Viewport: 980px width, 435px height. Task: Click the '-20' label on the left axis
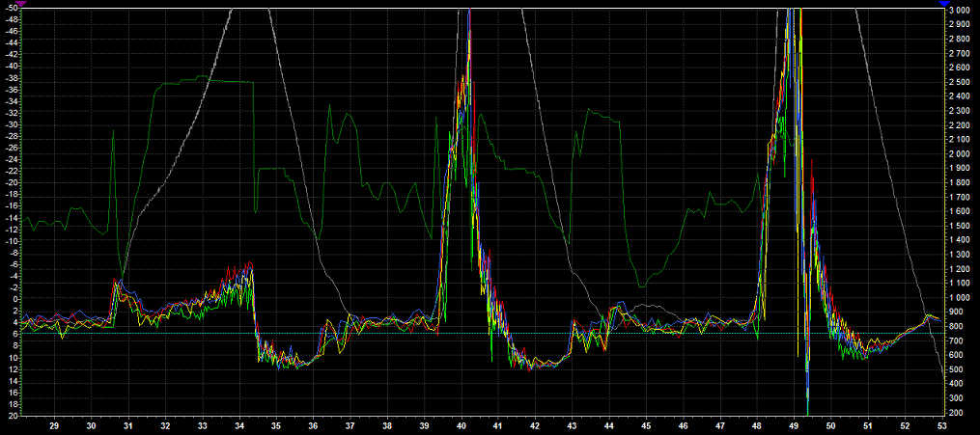click(13, 182)
